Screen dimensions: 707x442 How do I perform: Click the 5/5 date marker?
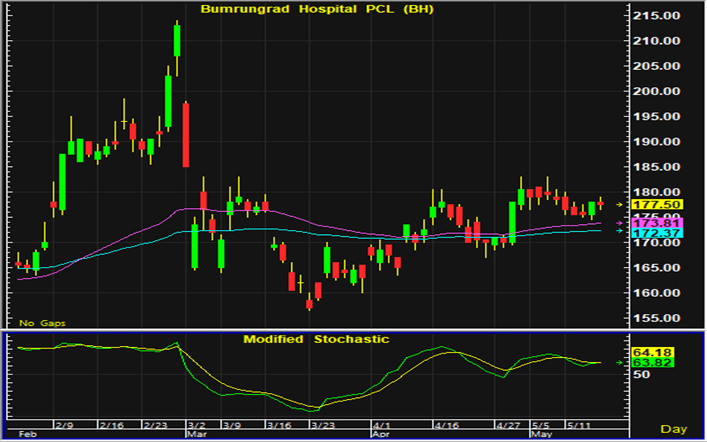541,426
